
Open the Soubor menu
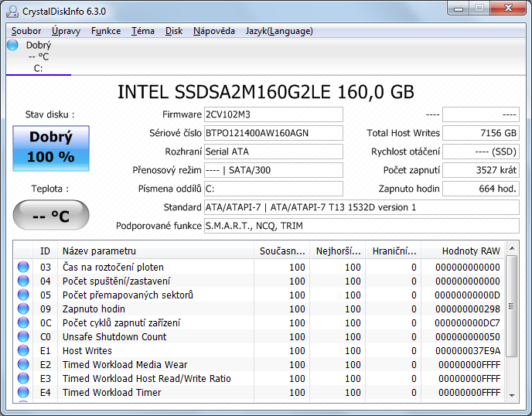[26, 31]
